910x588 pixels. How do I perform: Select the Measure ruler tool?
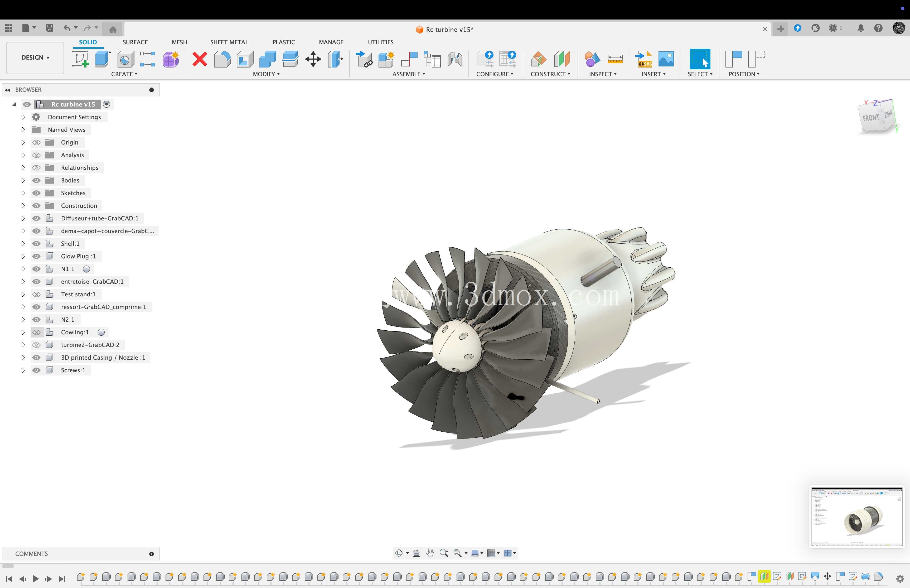(615, 59)
